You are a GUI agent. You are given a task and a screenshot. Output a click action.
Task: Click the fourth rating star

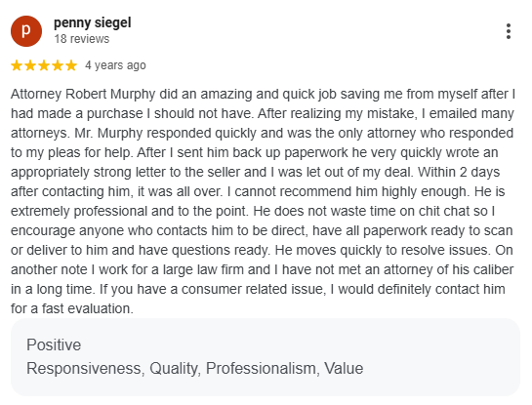pyautogui.click(x=58, y=65)
